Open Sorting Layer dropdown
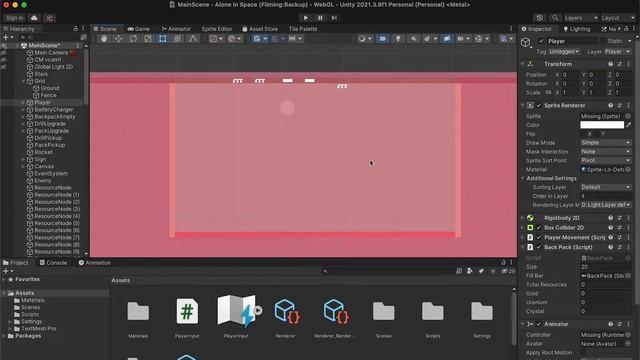 click(606, 187)
